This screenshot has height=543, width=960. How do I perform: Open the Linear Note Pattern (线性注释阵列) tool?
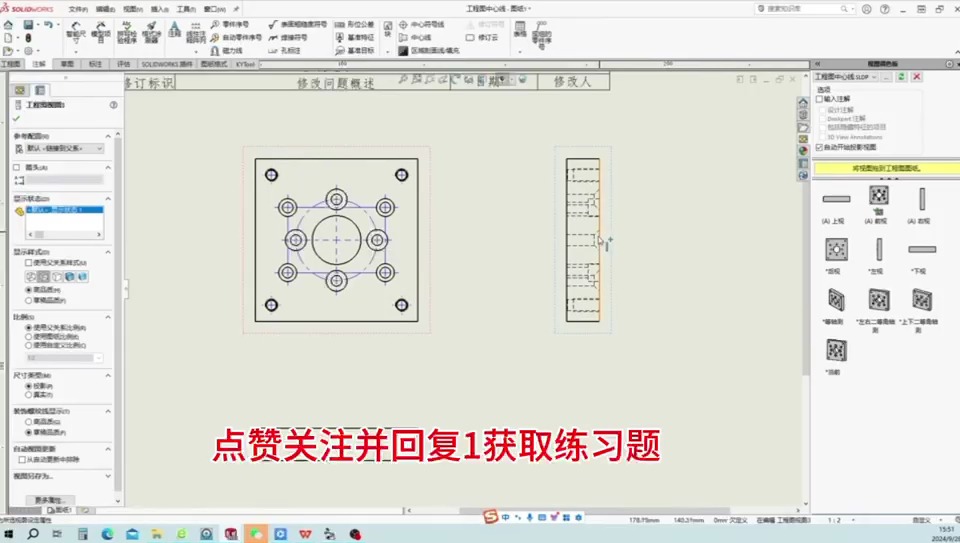click(195, 33)
